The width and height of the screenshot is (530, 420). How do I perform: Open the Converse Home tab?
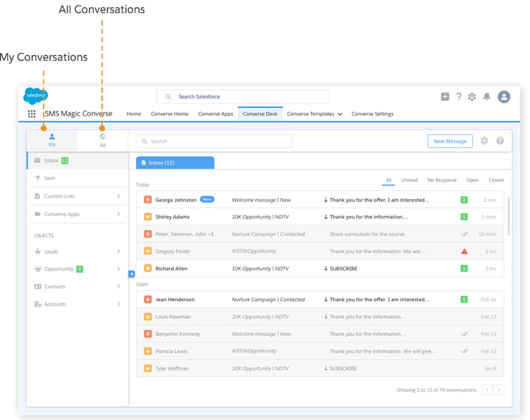170,114
